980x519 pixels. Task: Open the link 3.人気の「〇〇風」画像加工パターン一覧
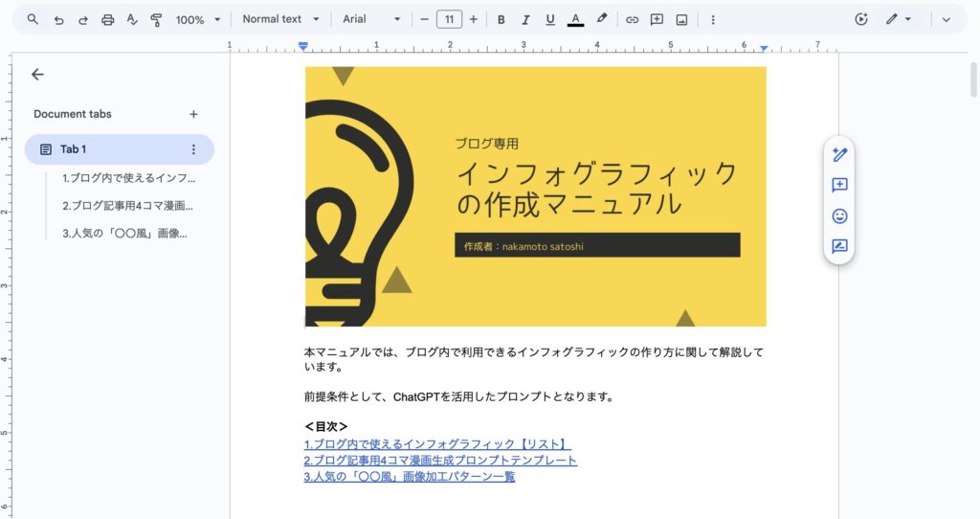point(410,476)
